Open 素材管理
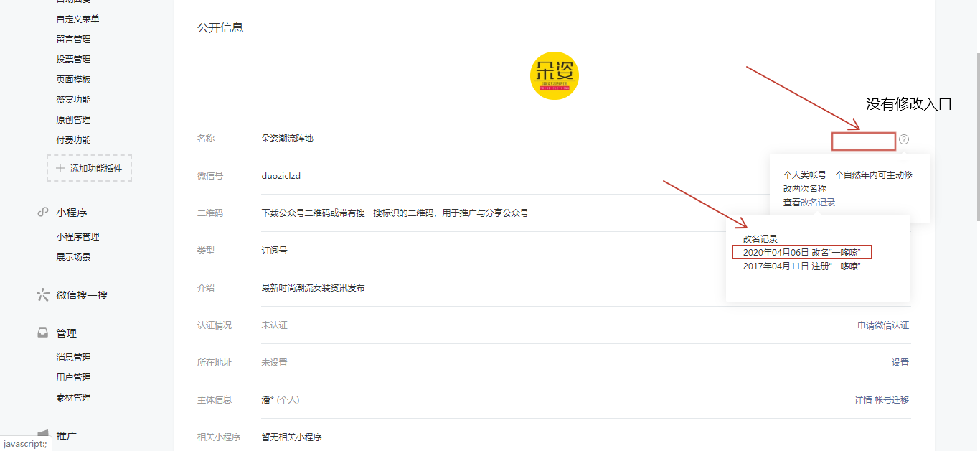 click(73, 397)
